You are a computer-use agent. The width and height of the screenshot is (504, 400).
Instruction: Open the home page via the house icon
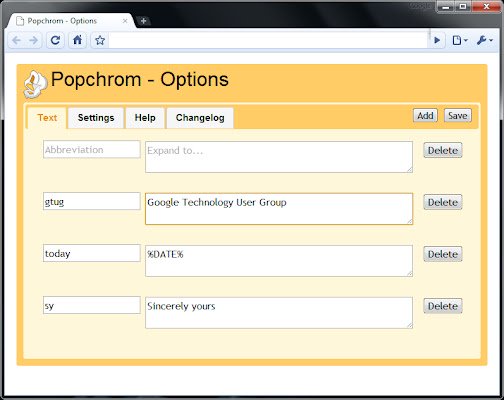(x=78, y=41)
